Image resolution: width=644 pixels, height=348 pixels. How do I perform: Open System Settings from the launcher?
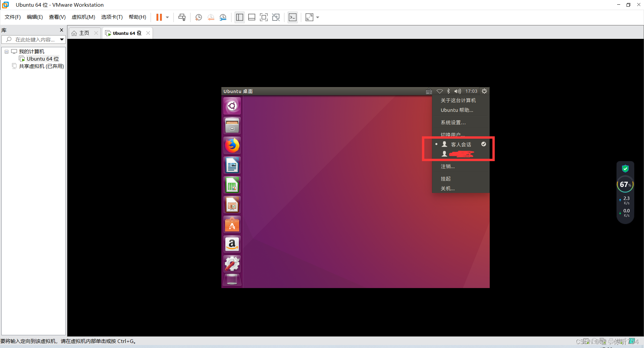pos(232,264)
